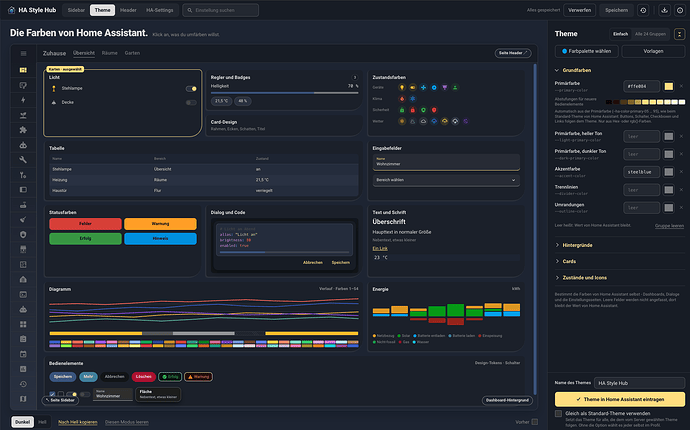Open the storefront icon in sidebar
690x430 pixels.
(23, 250)
